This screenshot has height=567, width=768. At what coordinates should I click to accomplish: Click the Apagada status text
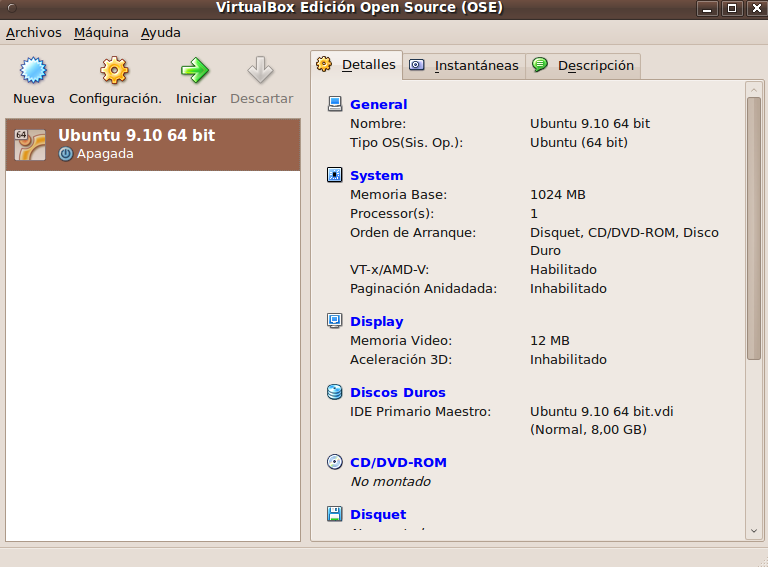click(105, 154)
